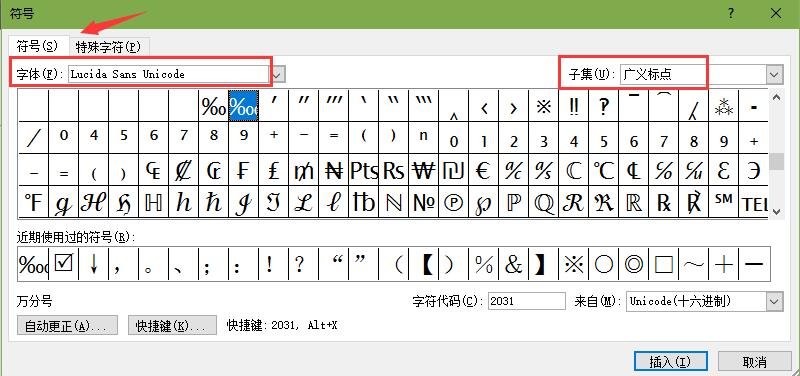Select the degree Fahrenheit ℉ symbol

click(33, 203)
